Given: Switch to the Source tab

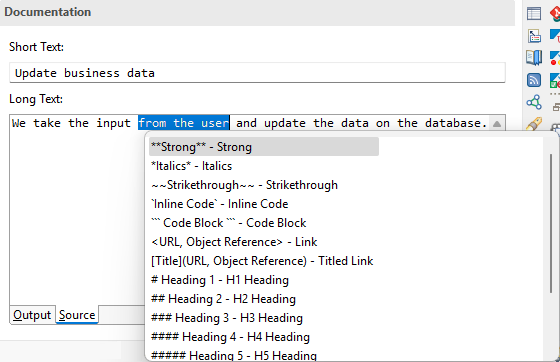Looking at the screenshot, I should point(77,315).
